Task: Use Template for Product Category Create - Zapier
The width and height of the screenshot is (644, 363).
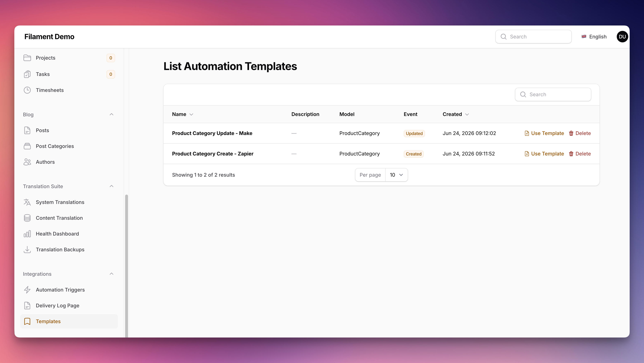Action: pyautogui.click(x=544, y=154)
